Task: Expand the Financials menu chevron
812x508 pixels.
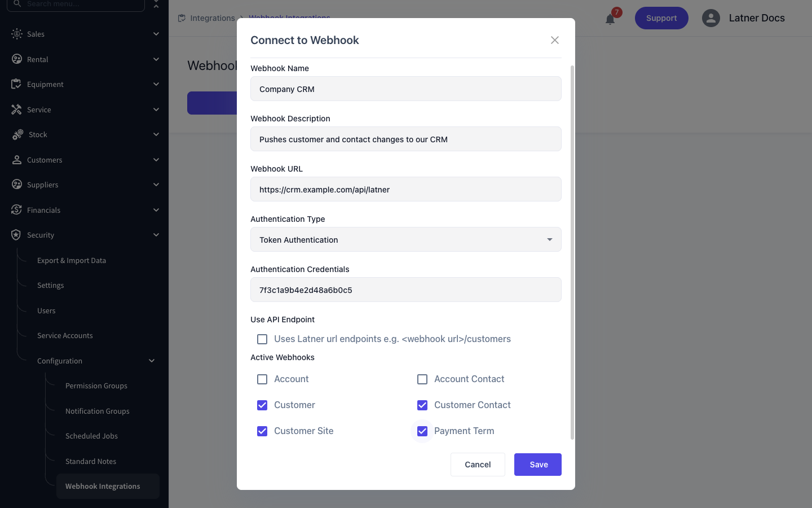Action: click(156, 210)
